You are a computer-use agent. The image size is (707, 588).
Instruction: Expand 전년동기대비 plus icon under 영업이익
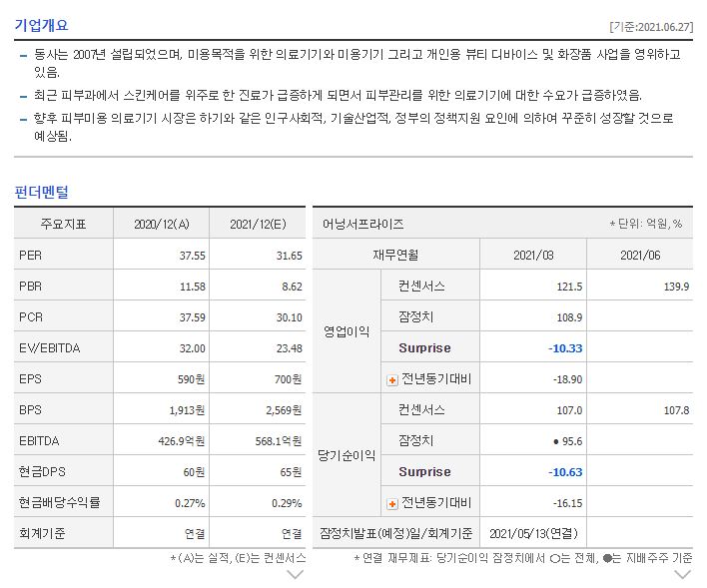tap(392, 380)
